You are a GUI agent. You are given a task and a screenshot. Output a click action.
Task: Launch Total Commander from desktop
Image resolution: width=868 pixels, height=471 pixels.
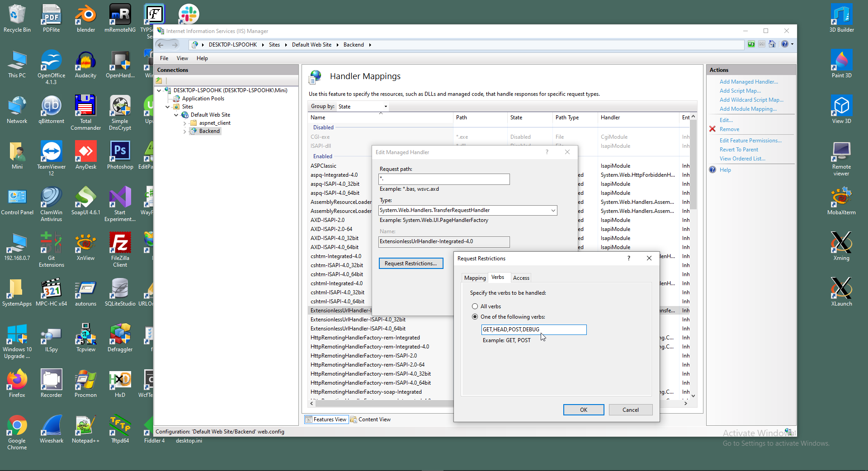point(85,113)
